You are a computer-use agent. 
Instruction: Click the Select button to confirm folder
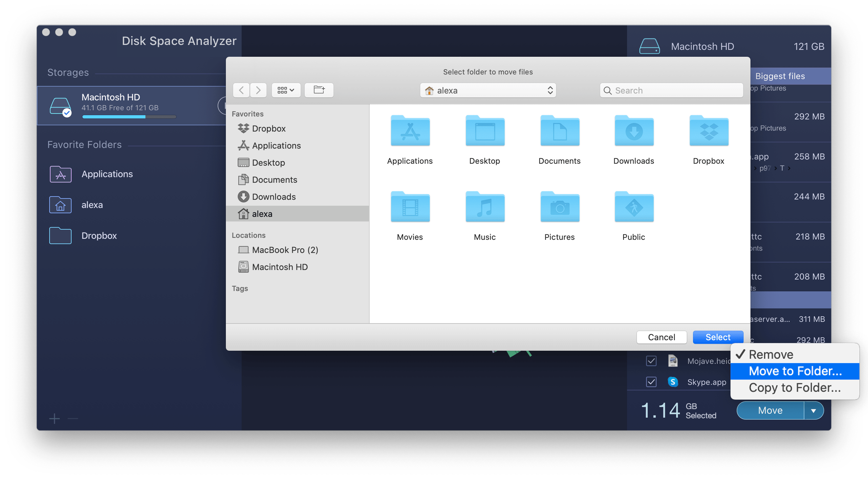click(718, 337)
